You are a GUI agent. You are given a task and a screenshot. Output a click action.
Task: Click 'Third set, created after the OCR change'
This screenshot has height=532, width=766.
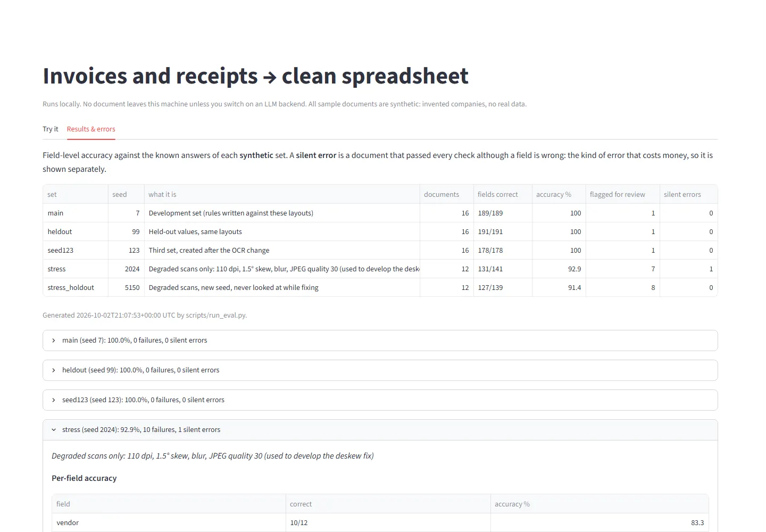click(x=282, y=250)
